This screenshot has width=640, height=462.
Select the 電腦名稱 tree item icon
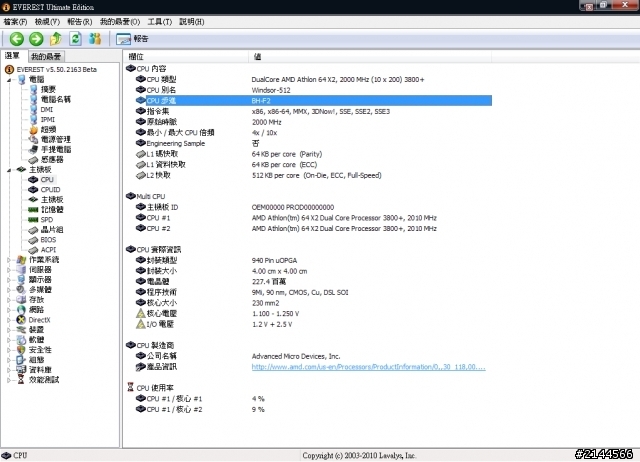click(x=33, y=99)
